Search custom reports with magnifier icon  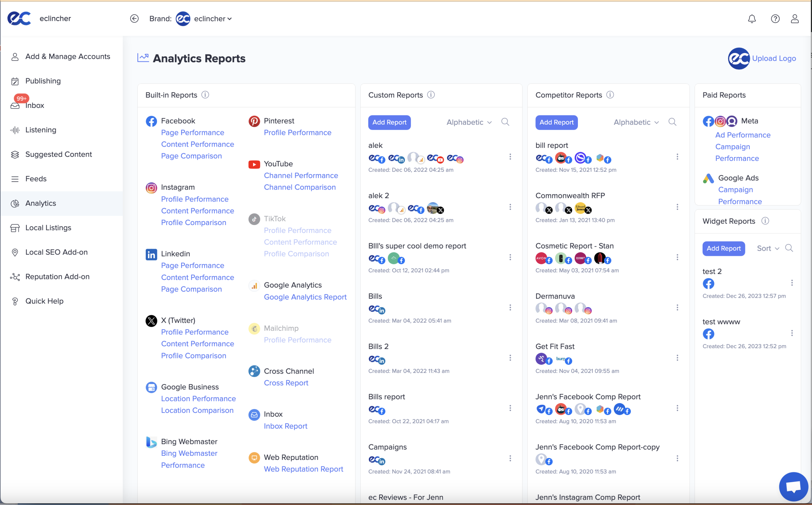505,122
